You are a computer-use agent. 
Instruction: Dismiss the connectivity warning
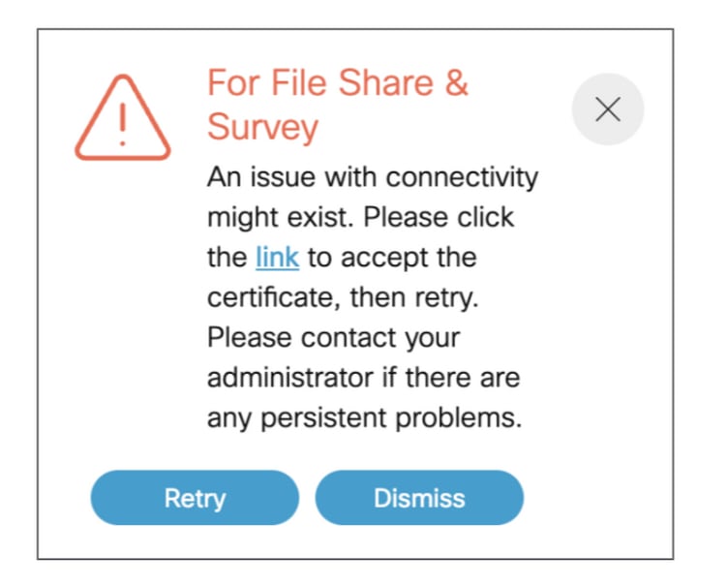point(419,498)
